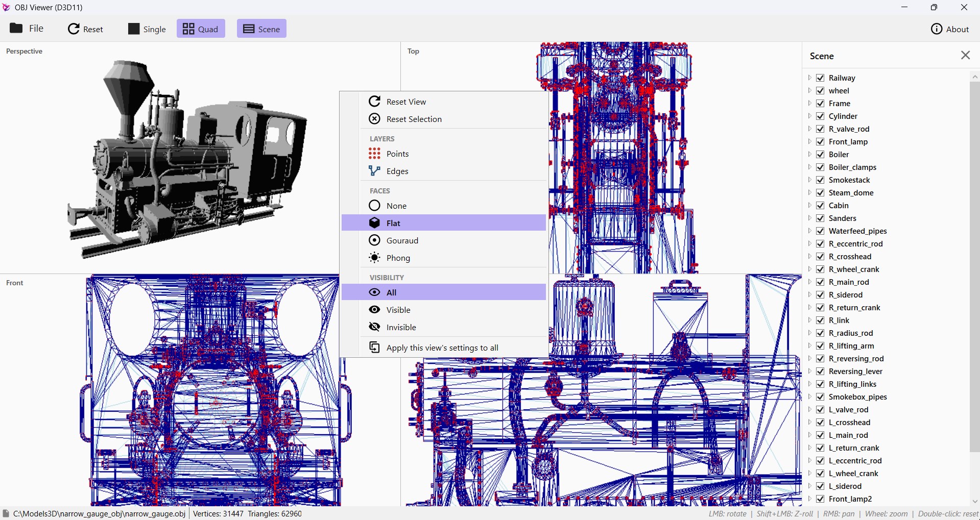Close the Scene panel

965,55
